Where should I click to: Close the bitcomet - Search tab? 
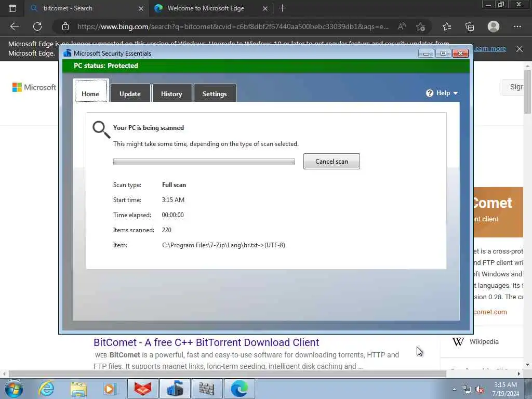point(141,8)
